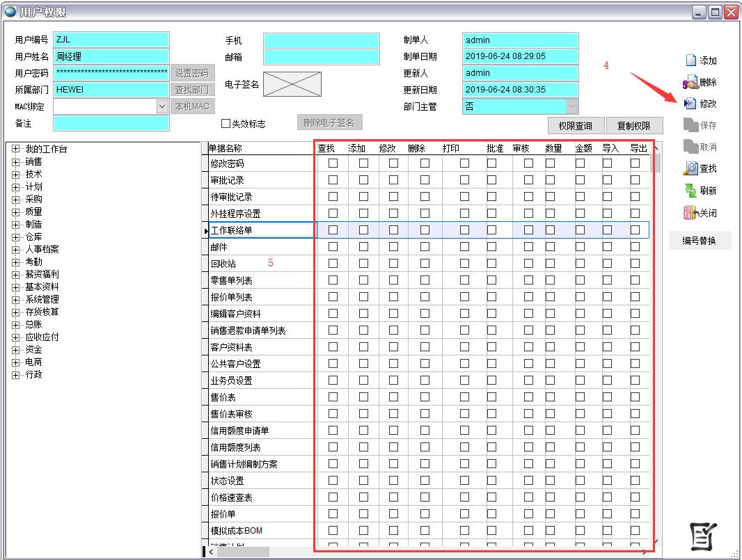Click into the 手机 input field
Viewport: 742px width, 560px height.
(322, 40)
